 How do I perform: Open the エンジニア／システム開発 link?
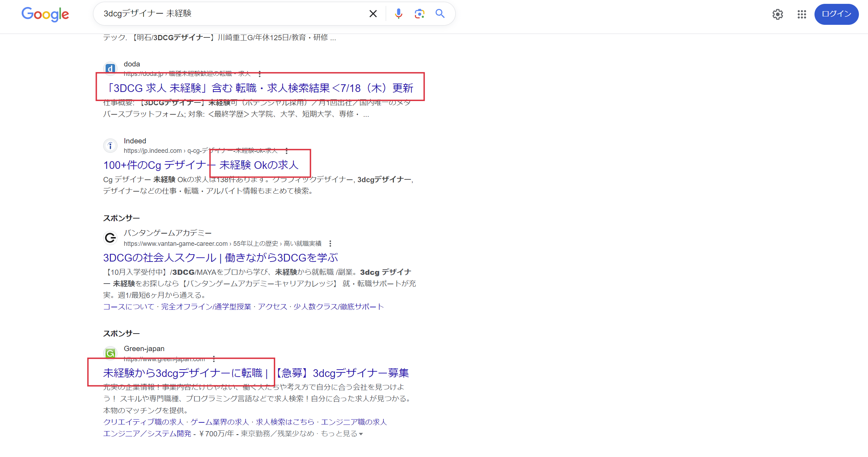coord(147,434)
